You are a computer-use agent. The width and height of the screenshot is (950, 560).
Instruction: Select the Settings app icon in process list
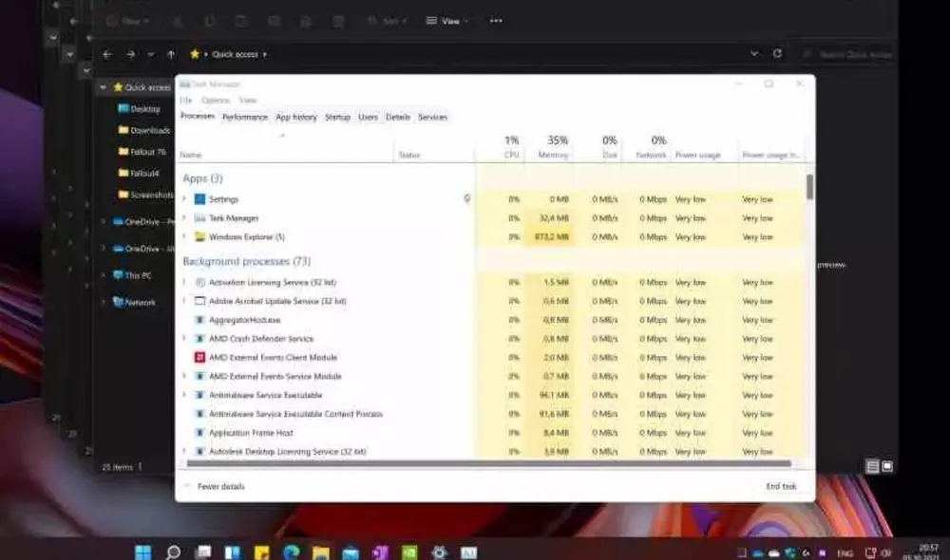coord(199,199)
